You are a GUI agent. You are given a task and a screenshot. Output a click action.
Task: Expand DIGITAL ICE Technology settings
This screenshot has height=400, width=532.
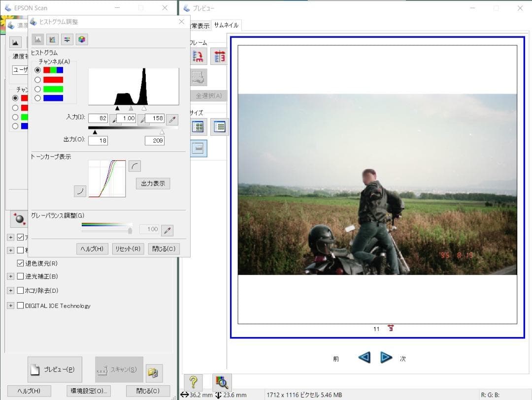[x=11, y=306]
